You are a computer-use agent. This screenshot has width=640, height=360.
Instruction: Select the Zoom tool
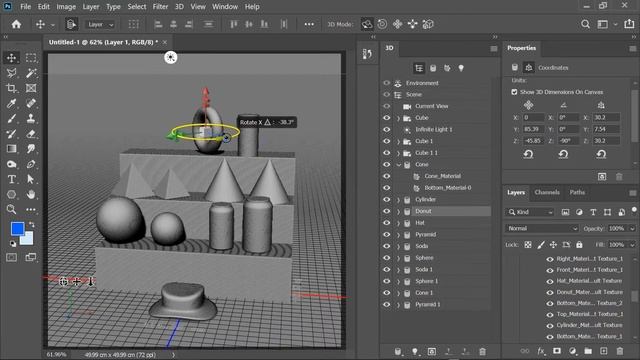[11, 209]
